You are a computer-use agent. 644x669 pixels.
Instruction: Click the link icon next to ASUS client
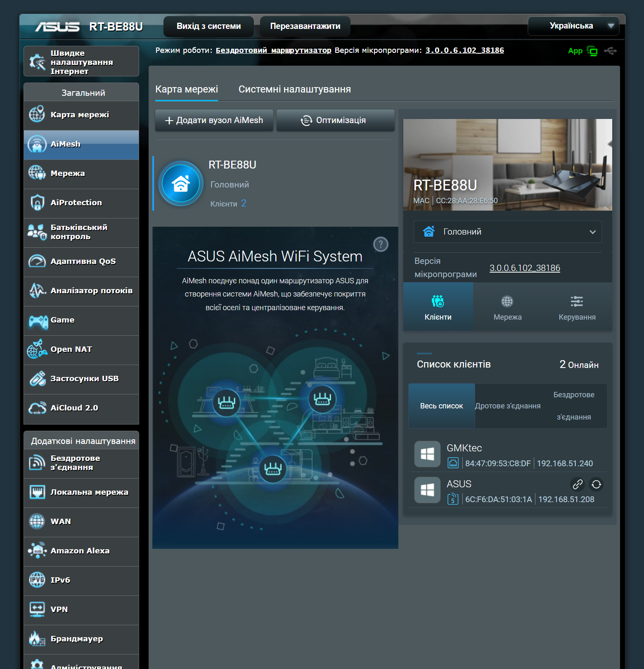coord(577,484)
